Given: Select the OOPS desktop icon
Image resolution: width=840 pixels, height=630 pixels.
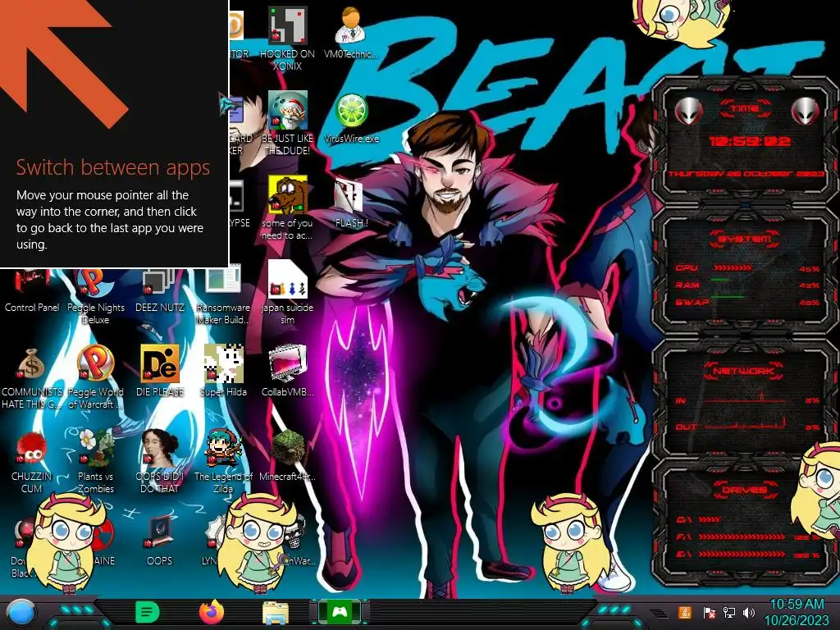Looking at the screenshot, I should (160, 540).
